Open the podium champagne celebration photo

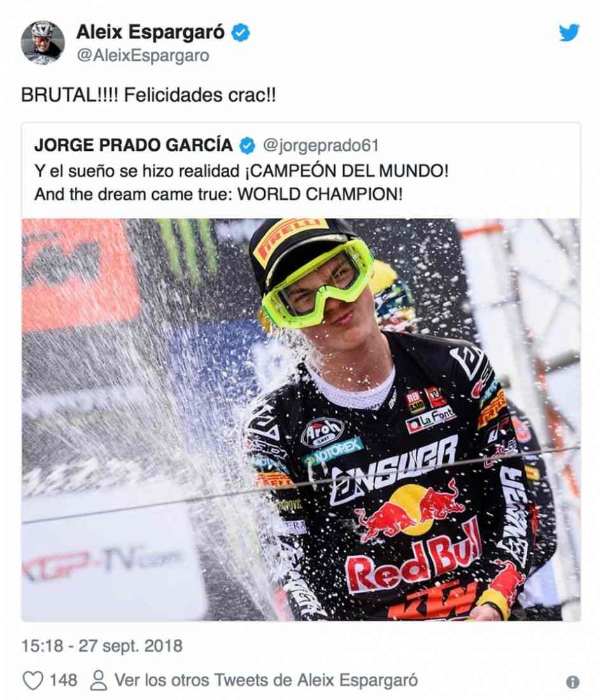[301, 419]
